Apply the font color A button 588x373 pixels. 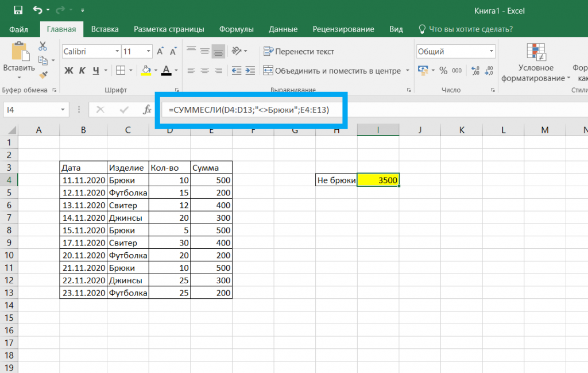166,70
